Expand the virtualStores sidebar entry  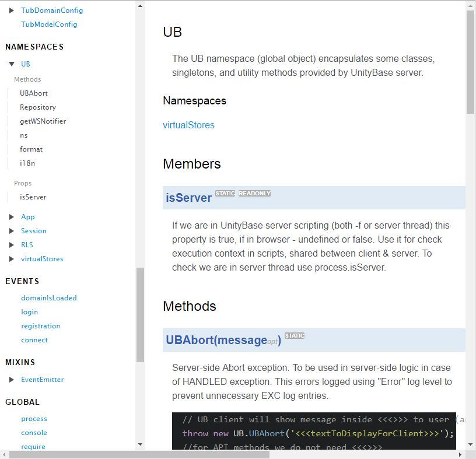(12, 258)
